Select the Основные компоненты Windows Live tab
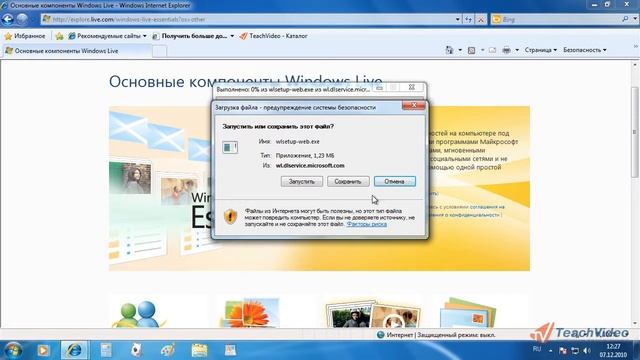 point(77,51)
